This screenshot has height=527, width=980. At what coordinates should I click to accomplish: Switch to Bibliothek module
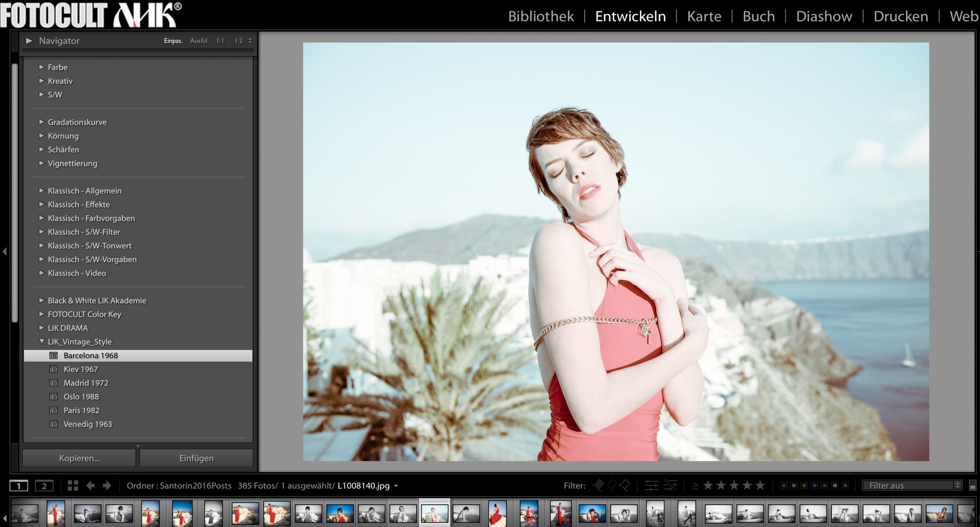(x=541, y=16)
